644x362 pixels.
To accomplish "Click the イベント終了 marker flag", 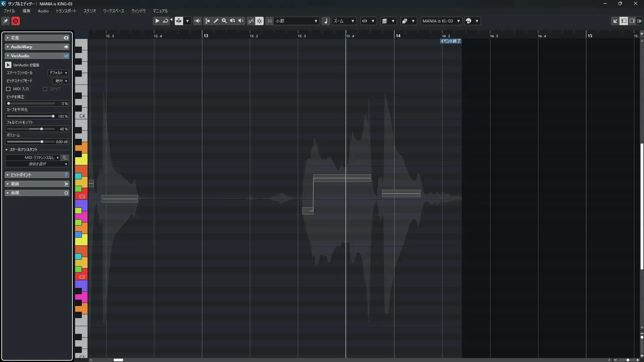I will (x=450, y=41).
